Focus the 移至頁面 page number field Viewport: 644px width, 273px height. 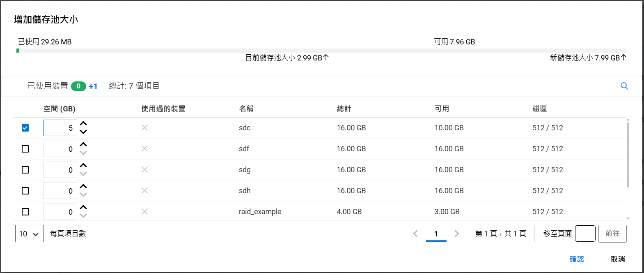coord(585,234)
